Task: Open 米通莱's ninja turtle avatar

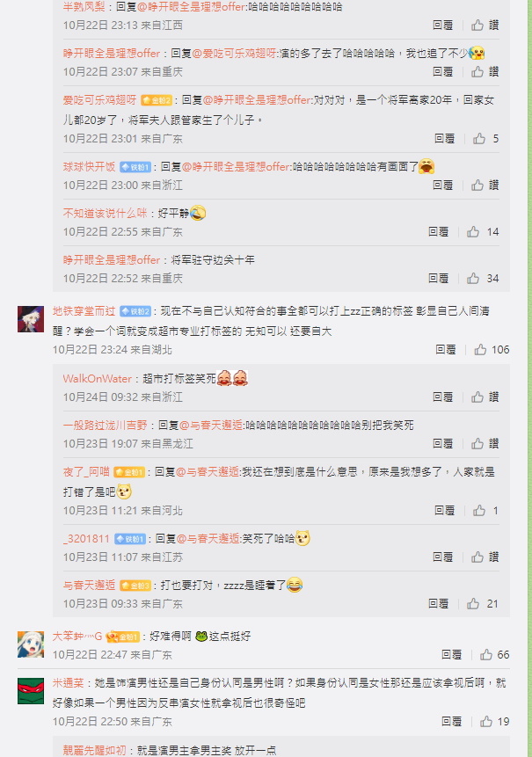Action: coord(31,691)
